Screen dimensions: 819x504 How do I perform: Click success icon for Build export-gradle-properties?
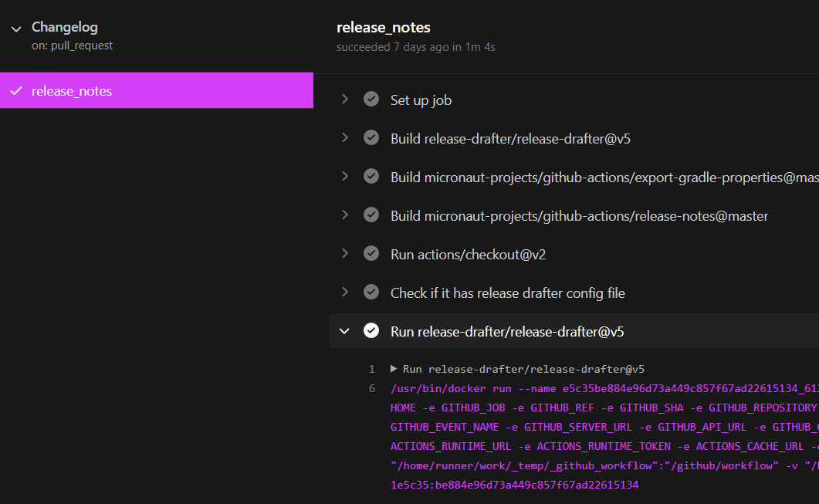pyautogui.click(x=371, y=176)
